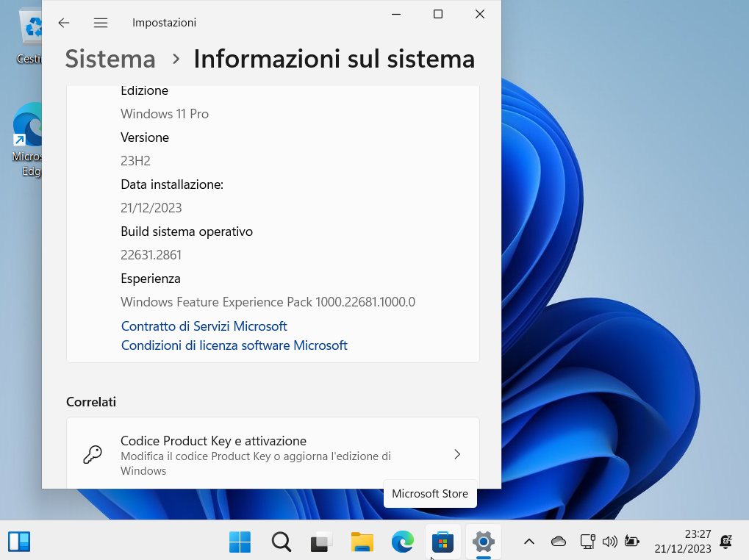
Task: Open the Settings hamburger navigation menu
Action: click(x=100, y=23)
